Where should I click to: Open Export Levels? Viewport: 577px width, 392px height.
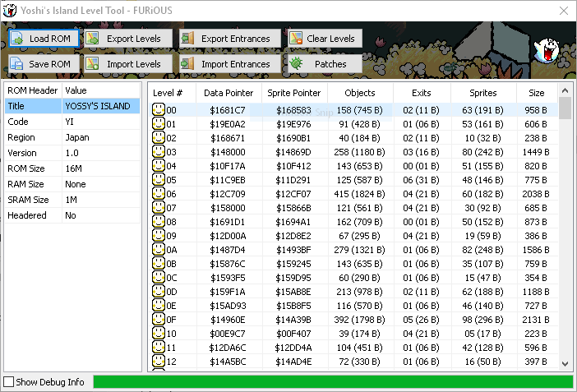[x=128, y=39]
